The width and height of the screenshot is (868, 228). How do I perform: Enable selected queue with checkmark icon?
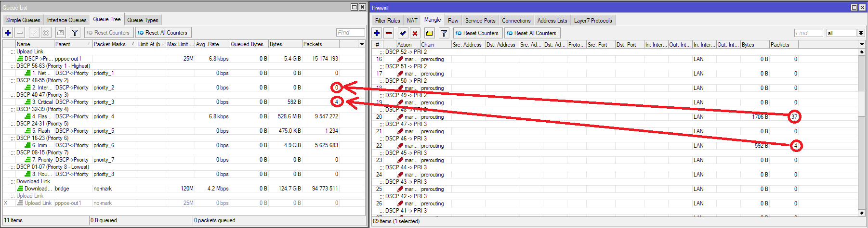pyautogui.click(x=34, y=33)
